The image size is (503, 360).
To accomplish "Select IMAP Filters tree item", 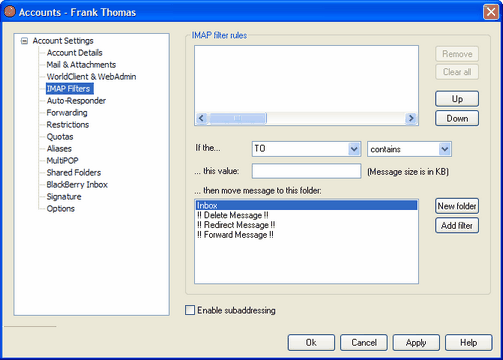I will pos(69,89).
